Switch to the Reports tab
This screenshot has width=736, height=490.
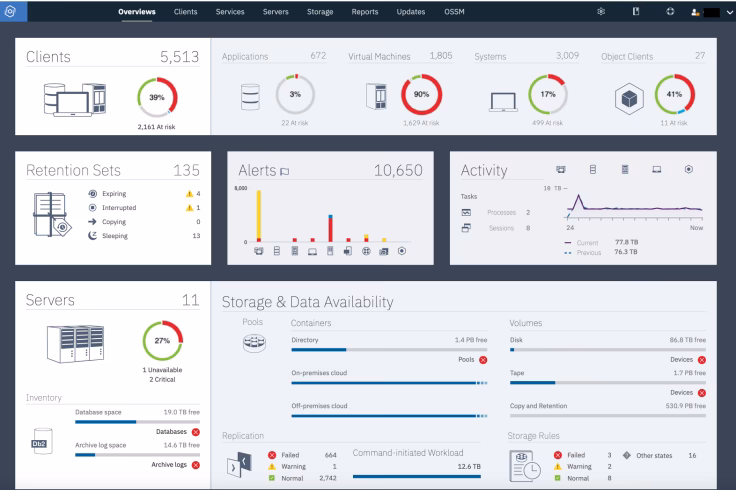364,11
